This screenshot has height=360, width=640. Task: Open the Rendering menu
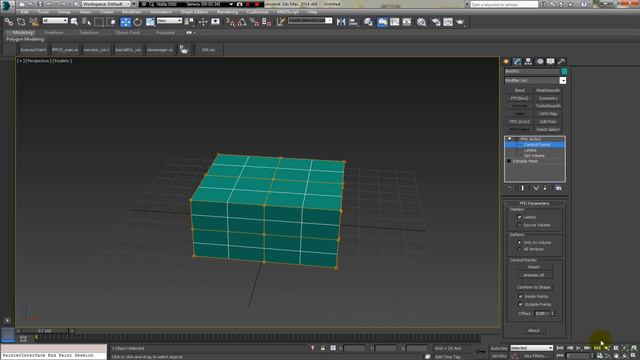coord(227,12)
